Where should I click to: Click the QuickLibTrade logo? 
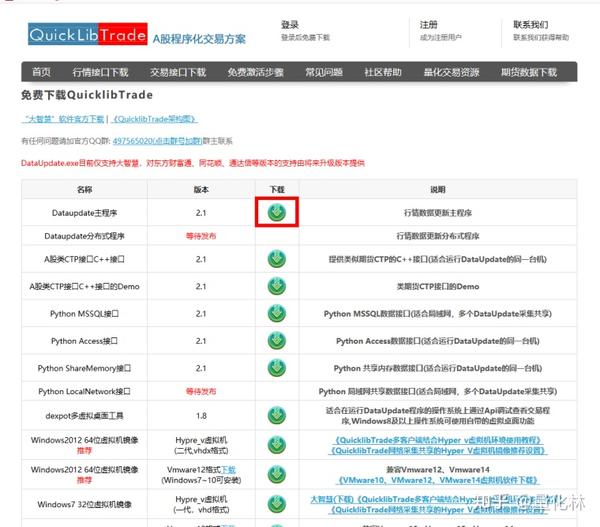tap(88, 34)
